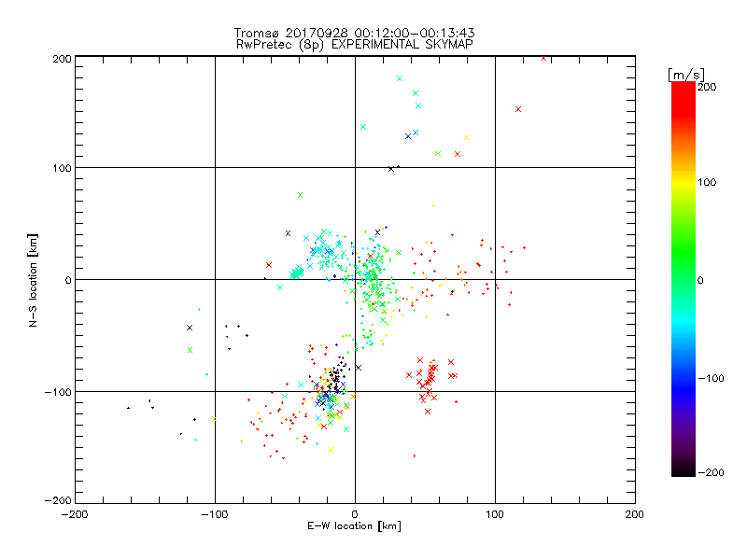Click the plot origin where zero lines cross
Viewport: 747px width, 560px height.
click(355, 279)
